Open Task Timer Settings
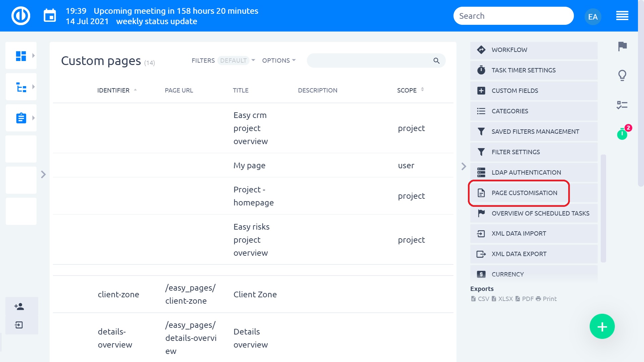The width and height of the screenshot is (644, 362). point(534,70)
